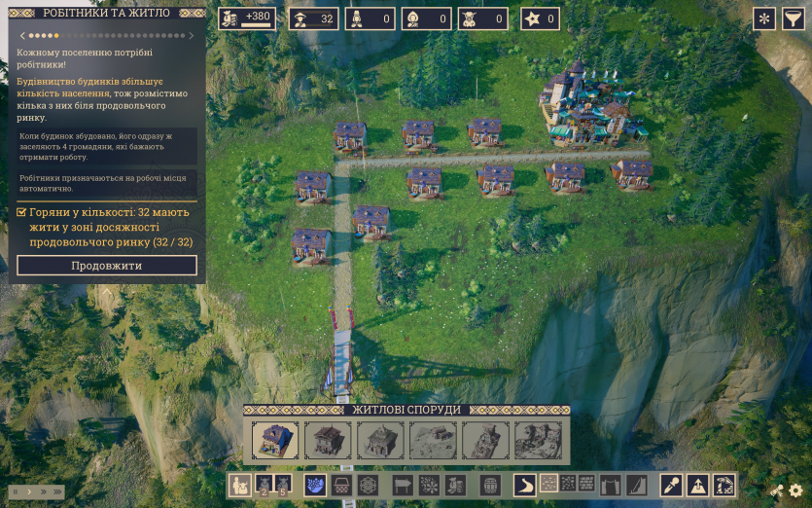
Task: Select the road building tool
Action: (x=525, y=485)
